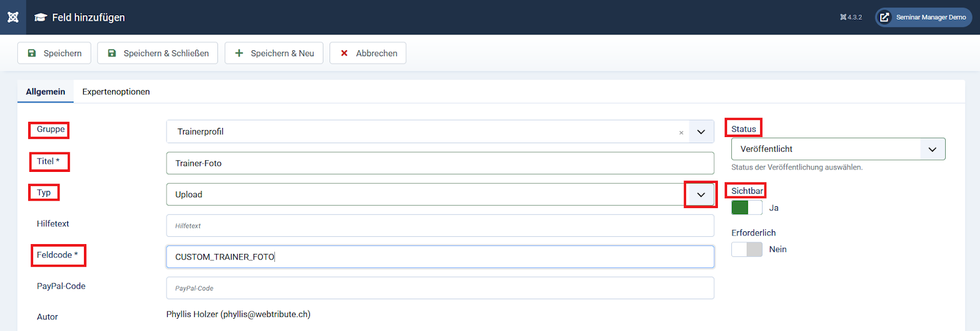This screenshot has height=331, width=980.
Task: Click the graduation cap icon beside Feld hinzufügen
Action: tap(40, 17)
